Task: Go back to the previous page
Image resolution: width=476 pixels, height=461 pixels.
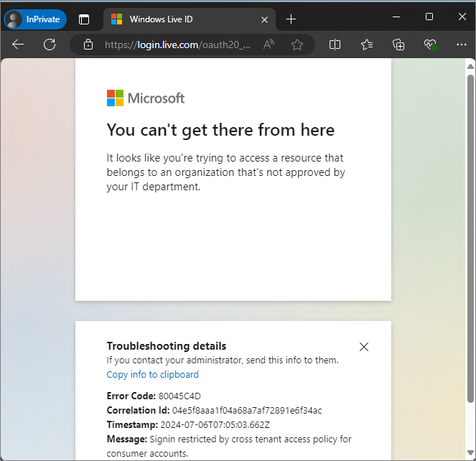Action: pos(18,45)
